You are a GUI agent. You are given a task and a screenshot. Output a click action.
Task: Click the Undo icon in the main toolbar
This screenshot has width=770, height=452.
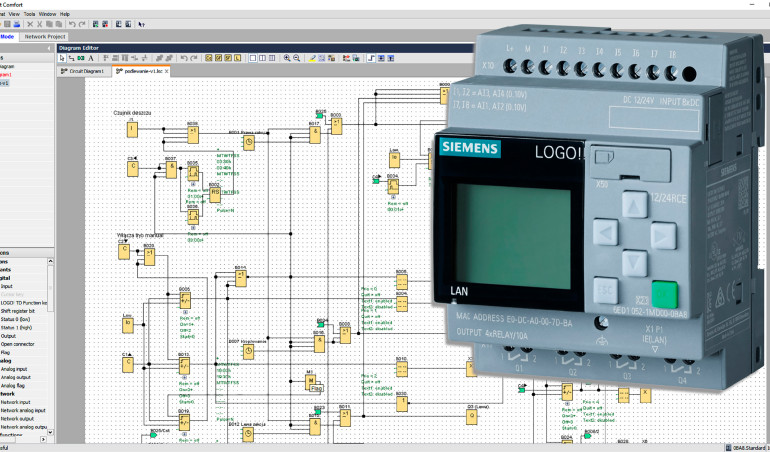72,24
